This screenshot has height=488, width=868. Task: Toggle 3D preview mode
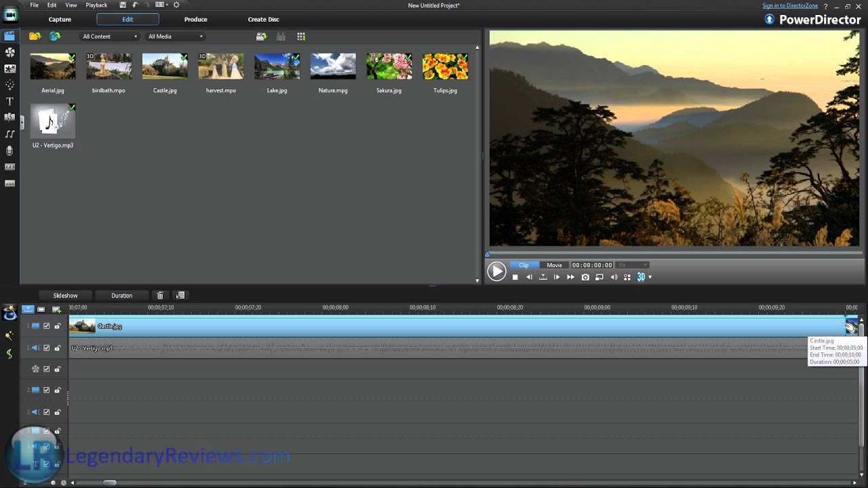click(641, 277)
